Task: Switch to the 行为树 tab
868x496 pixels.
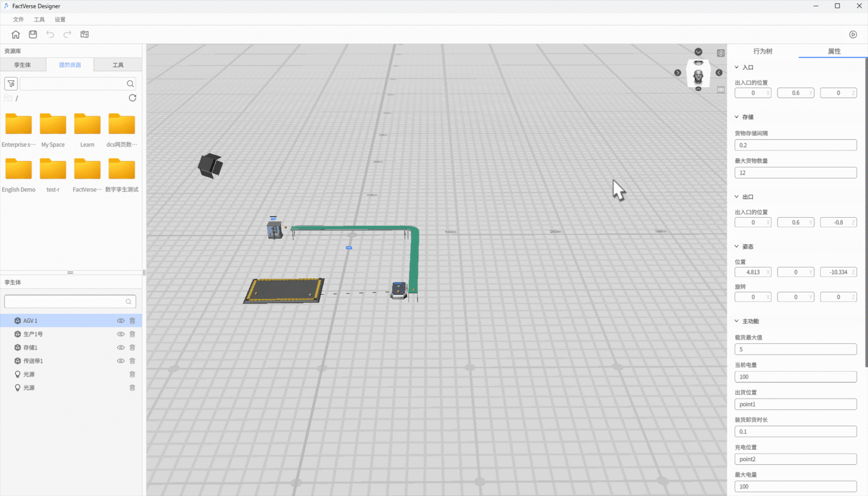Action: click(x=762, y=51)
